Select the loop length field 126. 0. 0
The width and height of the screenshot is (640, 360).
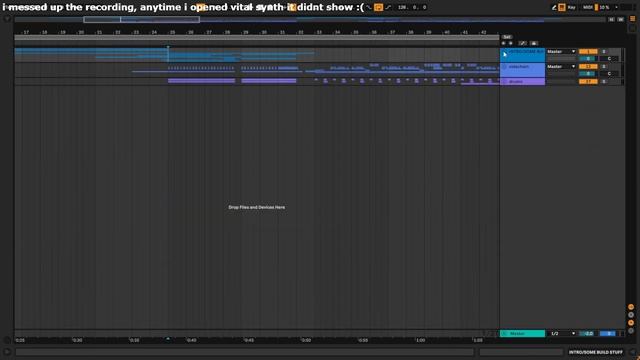pos(411,7)
